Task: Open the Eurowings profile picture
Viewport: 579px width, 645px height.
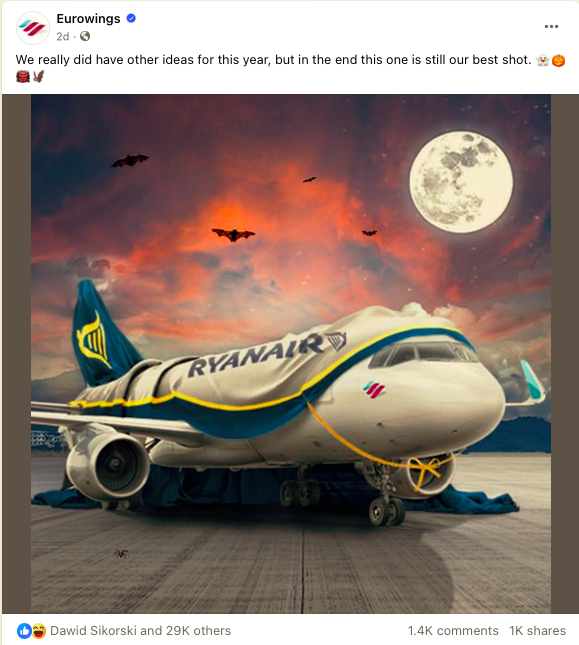Action: pyautogui.click(x=33, y=28)
